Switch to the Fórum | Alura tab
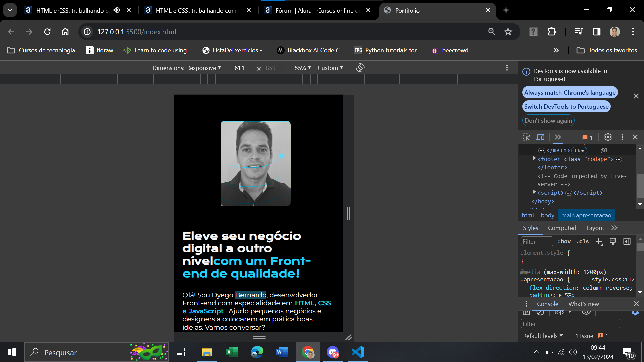This screenshot has height=362, width=644. point(317,10)
